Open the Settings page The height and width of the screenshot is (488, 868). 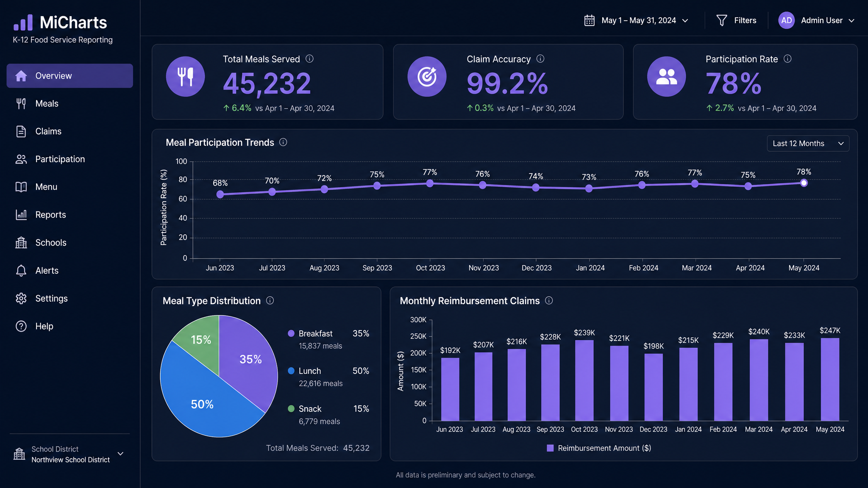coord(70,299)
